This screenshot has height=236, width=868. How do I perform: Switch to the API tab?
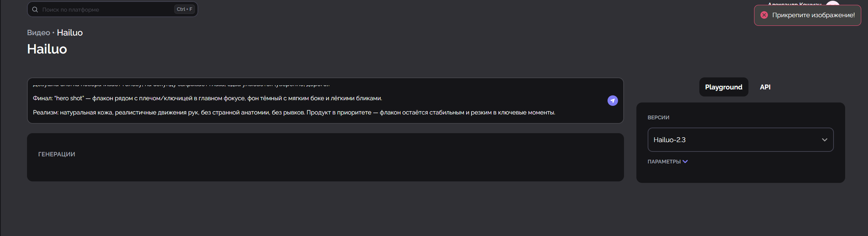(x=765, y=87)
